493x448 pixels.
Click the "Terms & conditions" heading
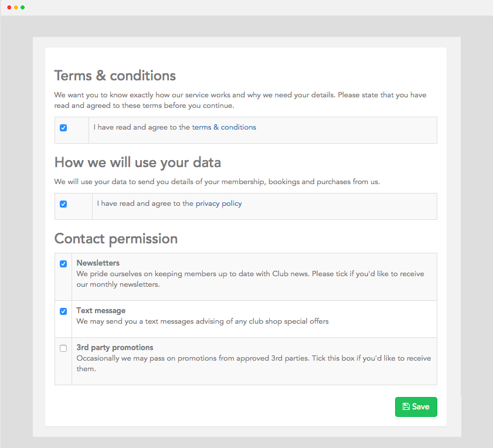coord(115,76)
